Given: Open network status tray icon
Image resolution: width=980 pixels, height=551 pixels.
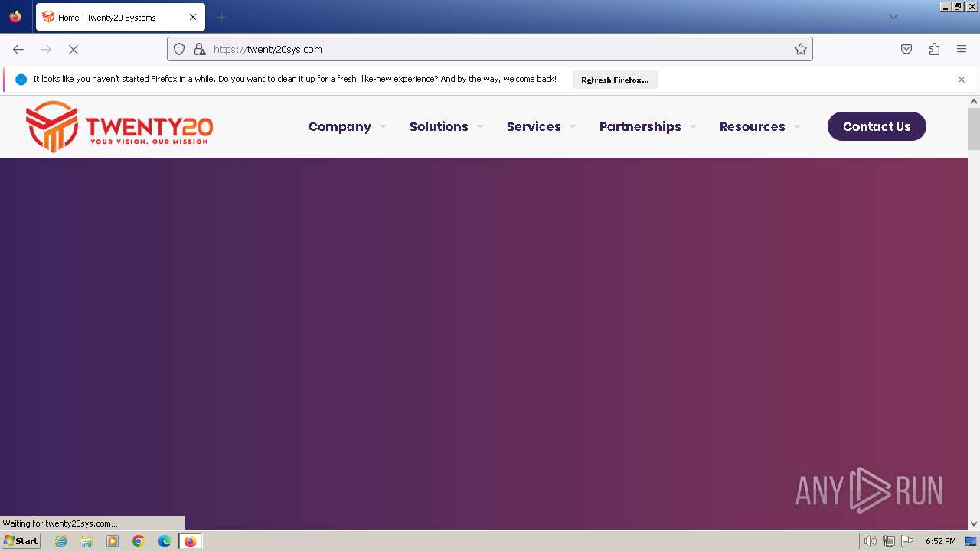Looking at the screenshot, I should (889, 541).
